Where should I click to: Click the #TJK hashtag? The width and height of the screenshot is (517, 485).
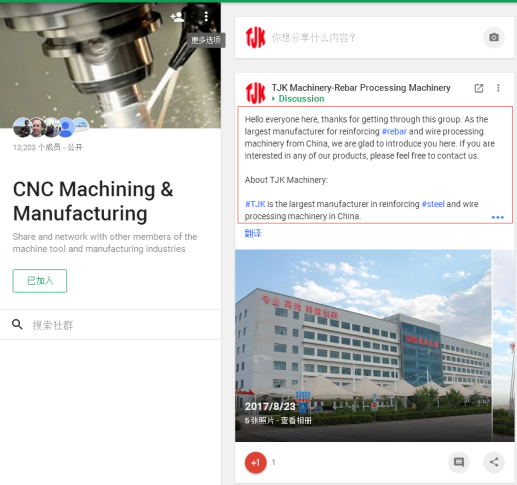(x=255, y=204)
